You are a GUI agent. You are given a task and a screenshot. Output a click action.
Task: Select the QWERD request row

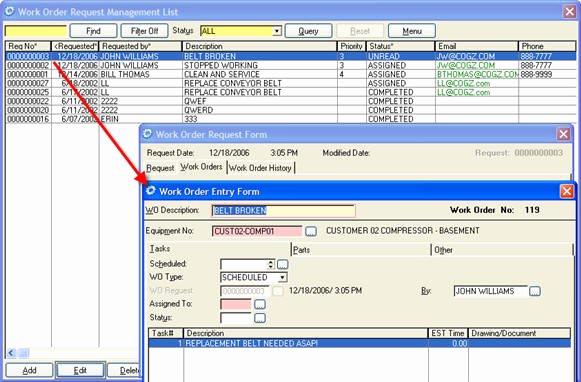[290, 110]
